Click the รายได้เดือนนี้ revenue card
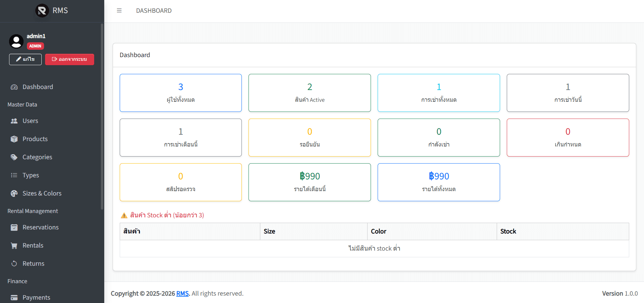Screen dimensions: 644x303 (x=310, y=182)
